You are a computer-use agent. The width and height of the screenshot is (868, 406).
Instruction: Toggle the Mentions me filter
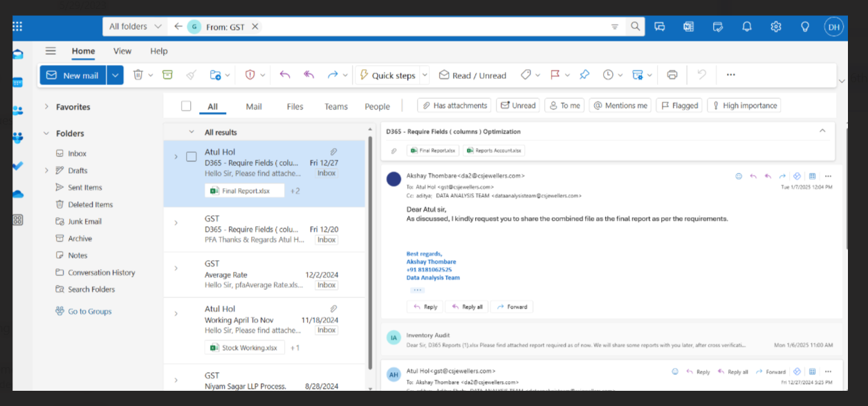click(x=620, y=106)
